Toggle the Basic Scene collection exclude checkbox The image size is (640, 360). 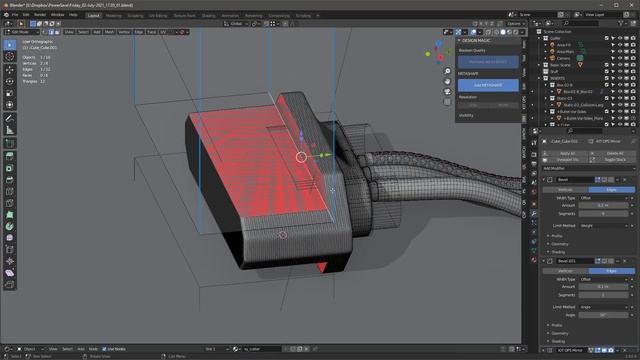coord(607,65)
